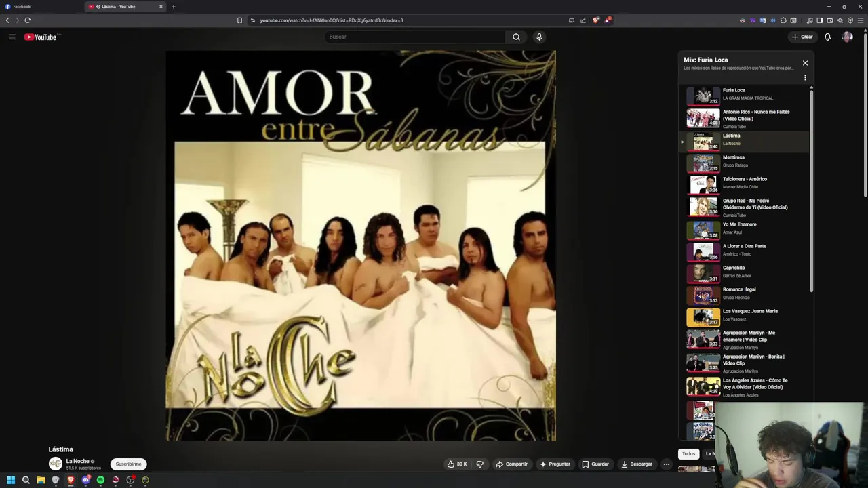
Task: Play Mentirosa by Grupo Rafaga
Action: tap(745, 163)
